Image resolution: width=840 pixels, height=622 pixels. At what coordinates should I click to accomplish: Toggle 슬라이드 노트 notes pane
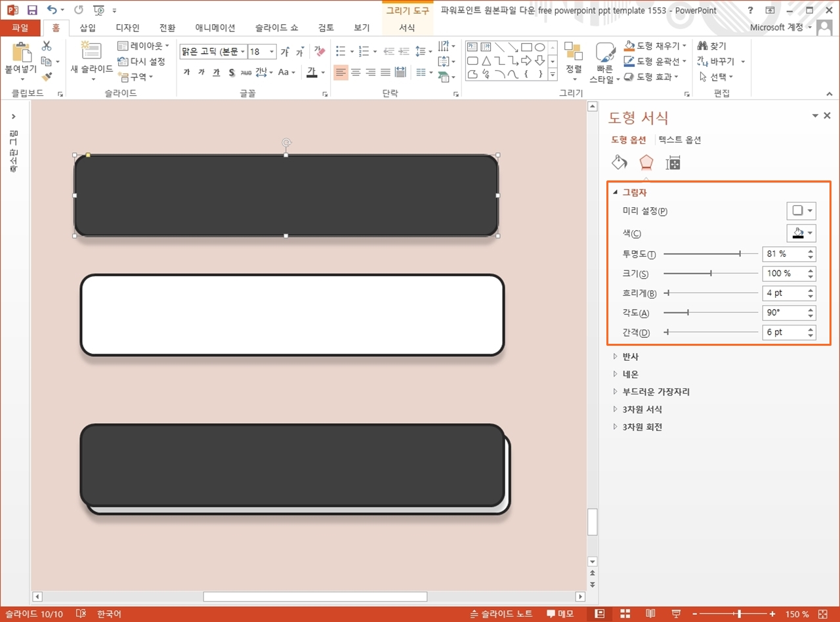click(x=501, y=614)
